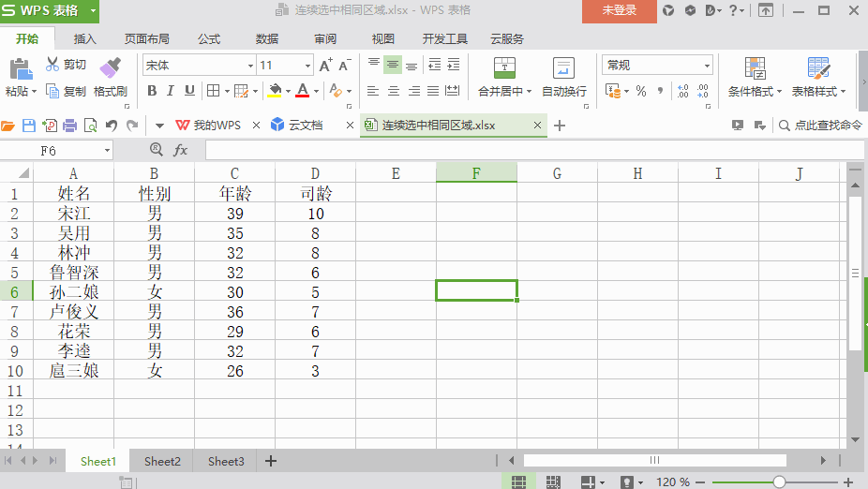Toggle 自动换行 wrap text

coord(563,78)
